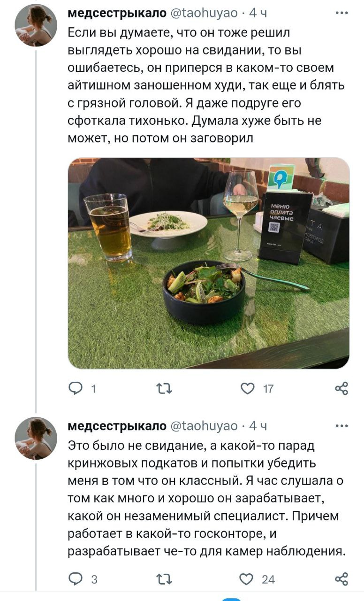The width and height of the screenshot is (364, 601).
Task: Open медсестрыкало display name in the second tweet
Action: click(x=117, y=426)
